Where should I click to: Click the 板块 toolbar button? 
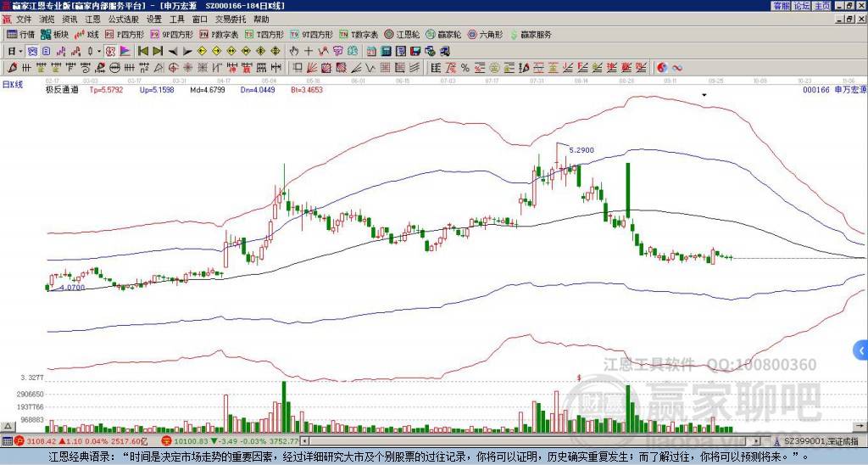tap(54, 34)
